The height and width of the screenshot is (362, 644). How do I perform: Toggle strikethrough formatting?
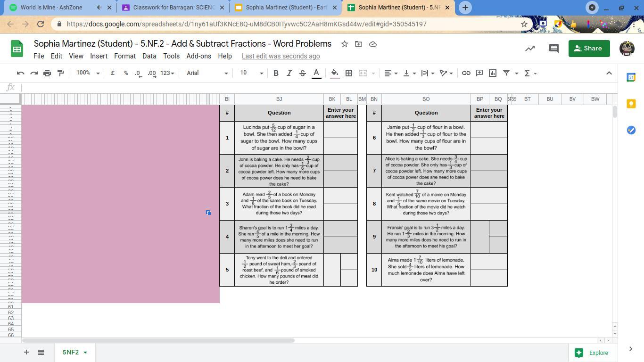(303, 73)
